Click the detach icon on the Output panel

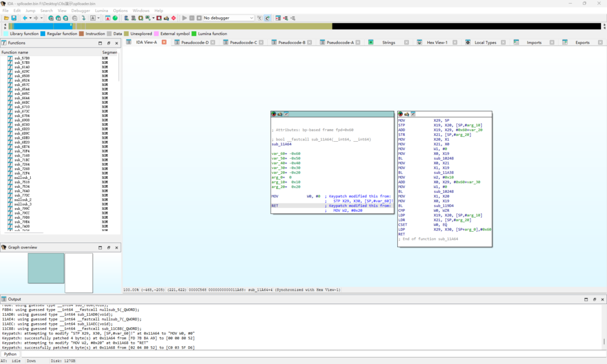click(586, 299)
